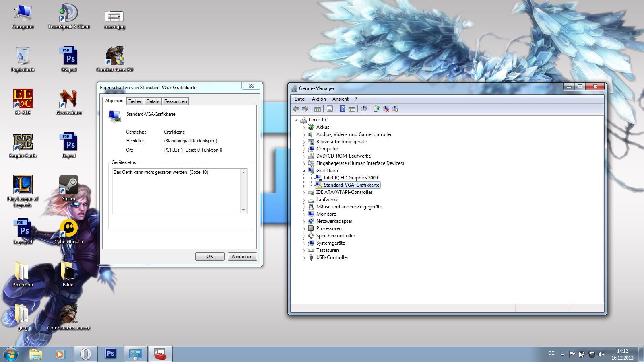Open the Aktion menu
This screenshot has height=362, width=644.
click(319, 99)
